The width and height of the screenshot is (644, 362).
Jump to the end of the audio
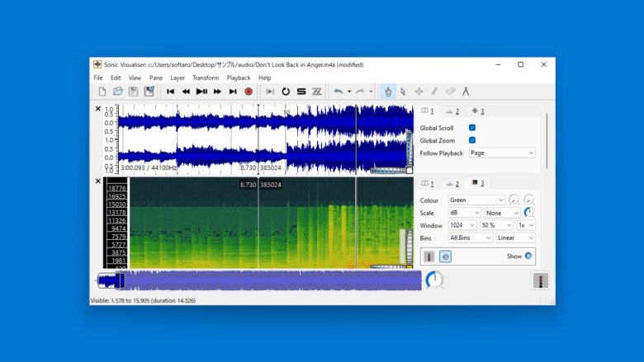tap(233, 92)
